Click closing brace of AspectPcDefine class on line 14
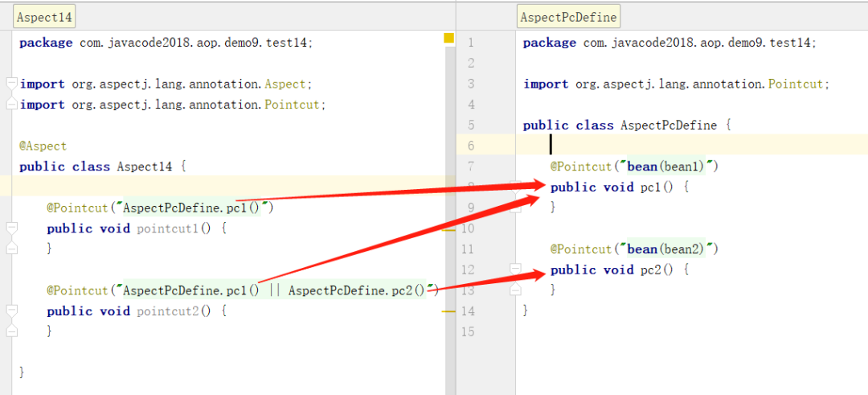868x395 pixels. [526, 311]
